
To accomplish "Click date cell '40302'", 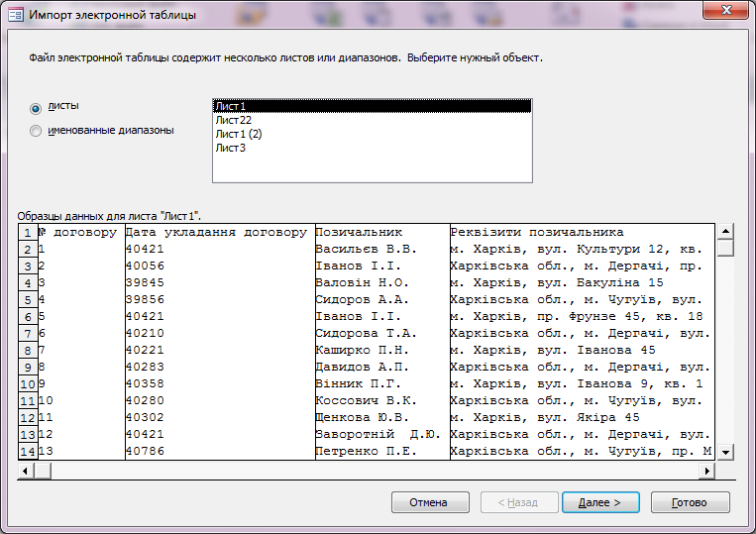I will pos(220,418).
